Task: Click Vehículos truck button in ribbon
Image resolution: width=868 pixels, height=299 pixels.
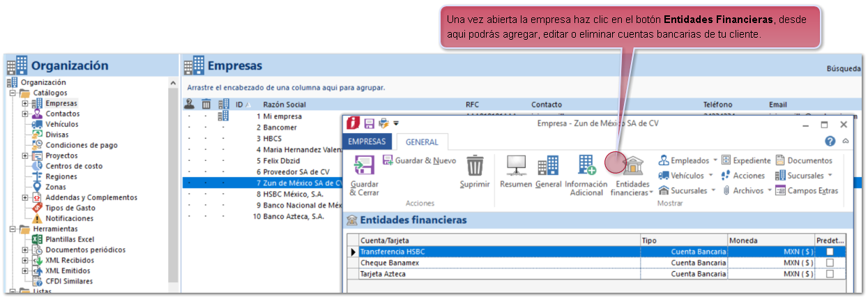Action: (x=681, y=176)
